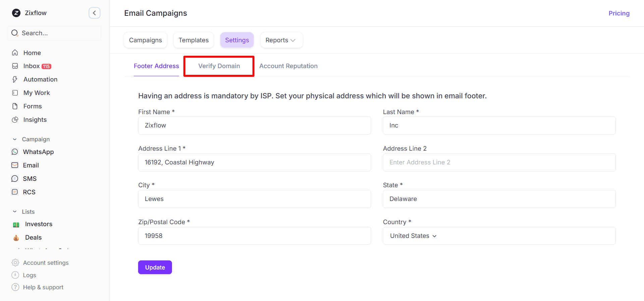644x301 pixels.
Task: Open the WhatsApp campaign channel
Action: tap(38, 152)
